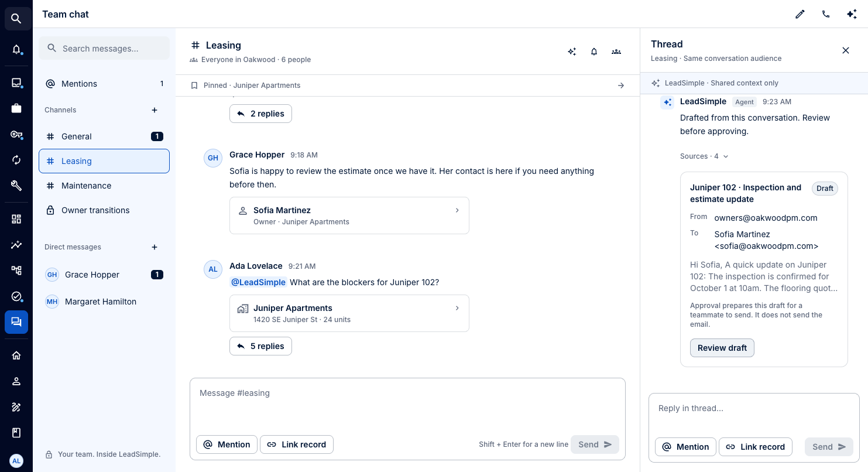Open the inbox icon in the left rail

(16, 83)
